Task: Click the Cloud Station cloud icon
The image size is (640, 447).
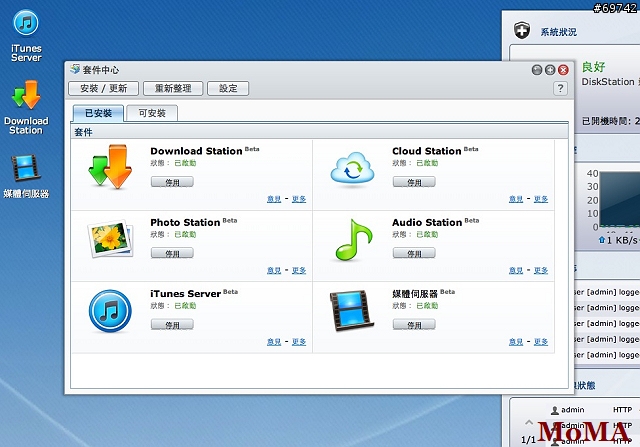Action: pos(352,169)
